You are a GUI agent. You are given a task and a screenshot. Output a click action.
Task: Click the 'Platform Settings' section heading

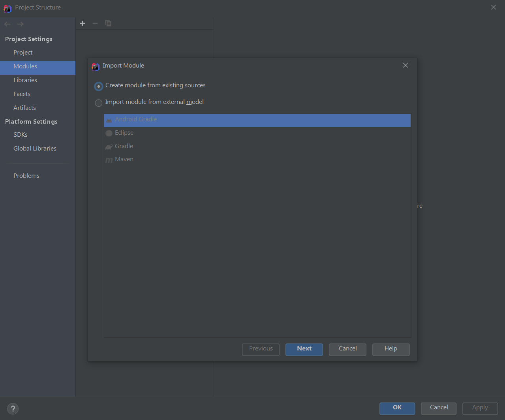(31, 122)
